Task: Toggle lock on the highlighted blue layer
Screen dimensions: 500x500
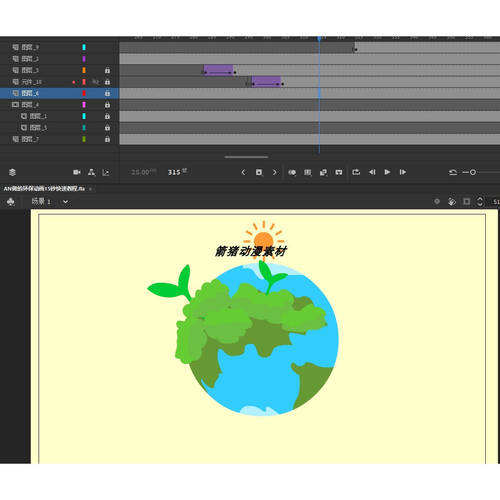Action: 107,93
